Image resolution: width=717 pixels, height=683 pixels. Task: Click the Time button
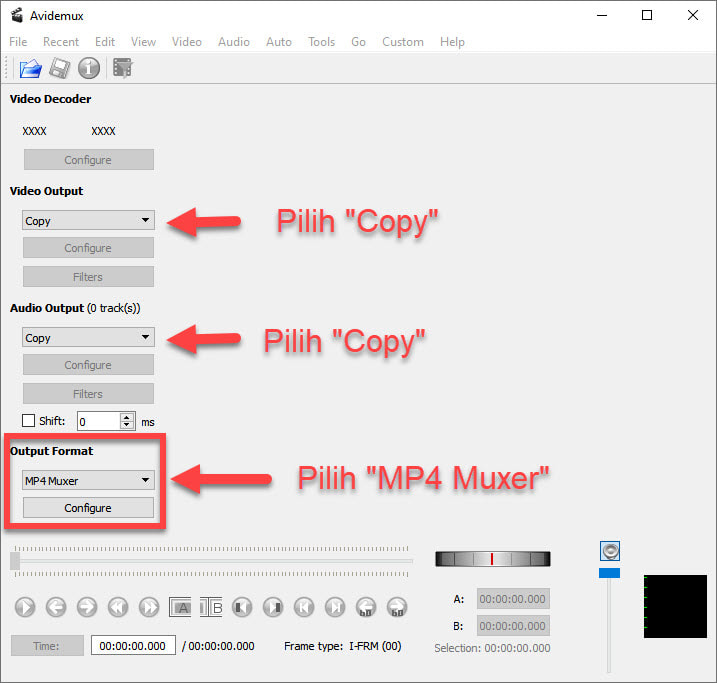[47, 646]
